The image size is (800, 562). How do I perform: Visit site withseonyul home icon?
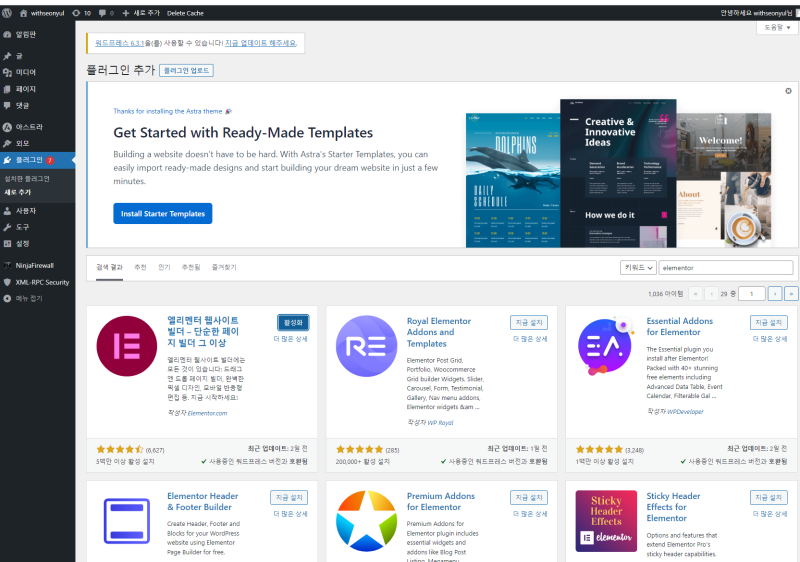23,13
